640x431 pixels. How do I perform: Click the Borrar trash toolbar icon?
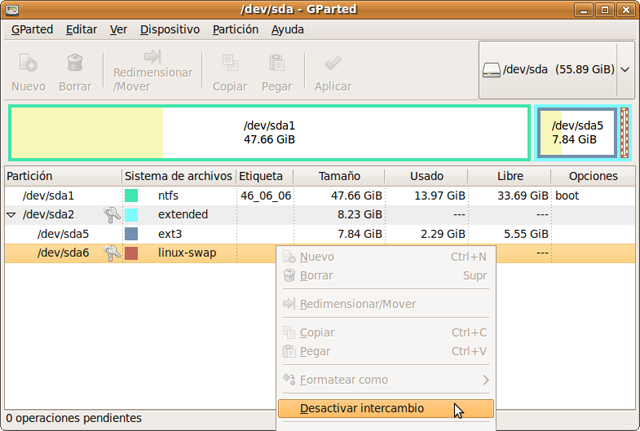74,63
